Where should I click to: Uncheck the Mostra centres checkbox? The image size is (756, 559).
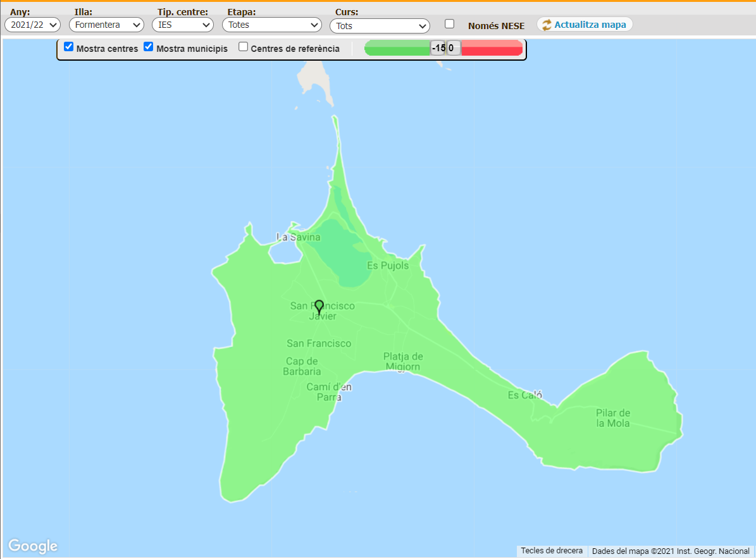[68, 47]
